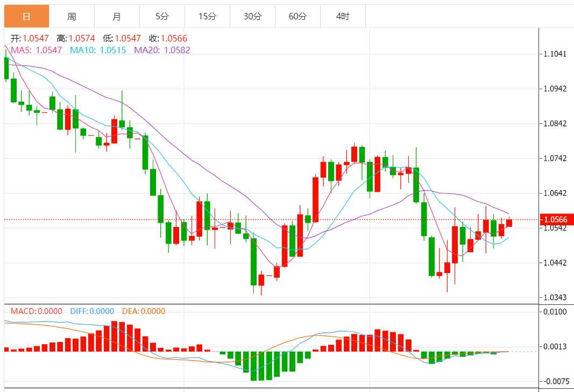Click the MA5: 1.0547 indicator label
This screenshot has width=574, height=392.
[x=37, y=50]
